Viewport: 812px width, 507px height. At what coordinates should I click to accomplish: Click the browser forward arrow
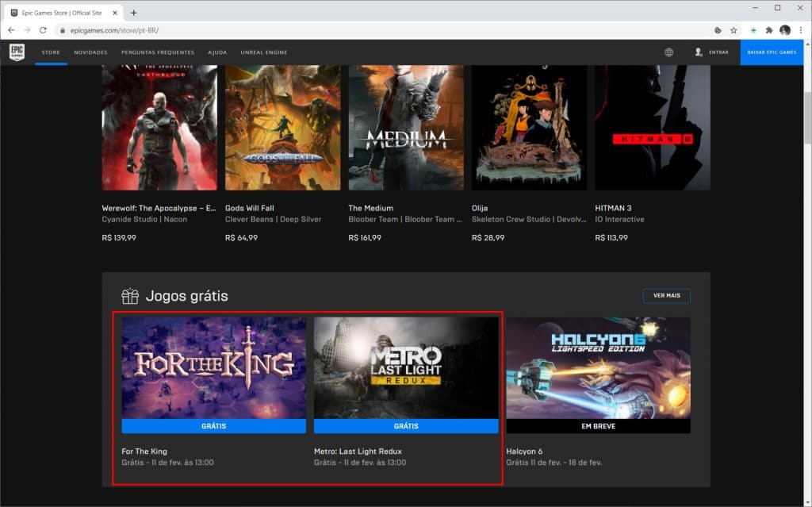click(27, 31)
